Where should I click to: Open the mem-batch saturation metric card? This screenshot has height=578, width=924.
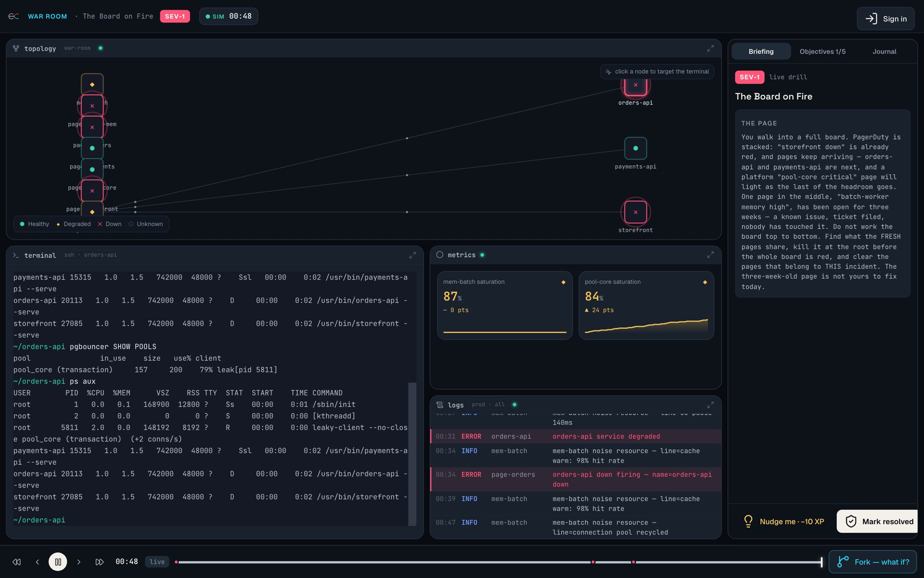(504, 305)
